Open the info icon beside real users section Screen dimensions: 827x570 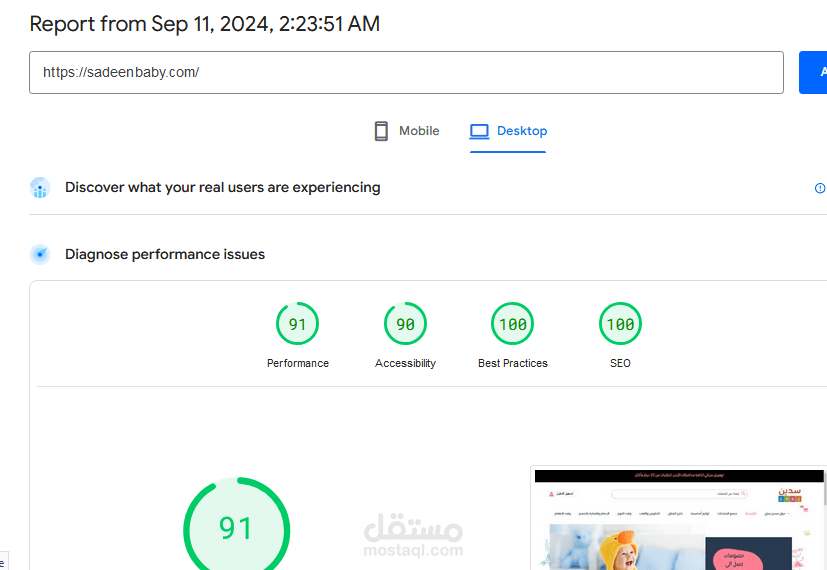point(820,188)
